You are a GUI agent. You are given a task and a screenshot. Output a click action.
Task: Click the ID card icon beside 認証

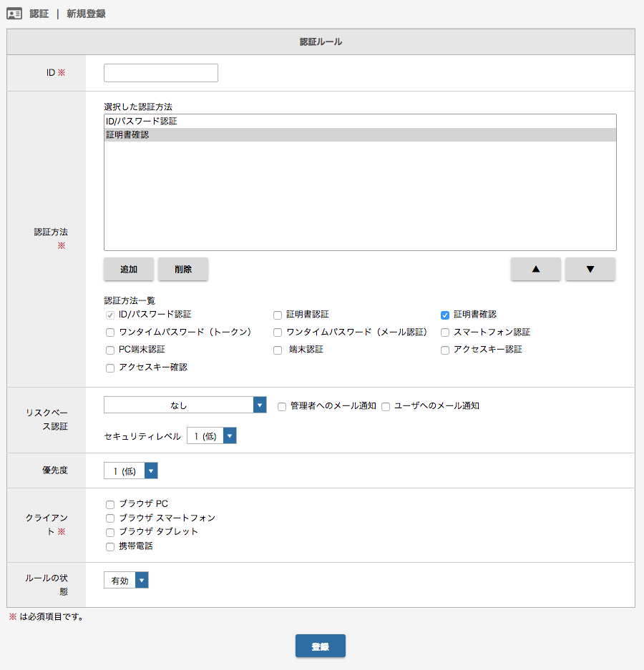14,14
